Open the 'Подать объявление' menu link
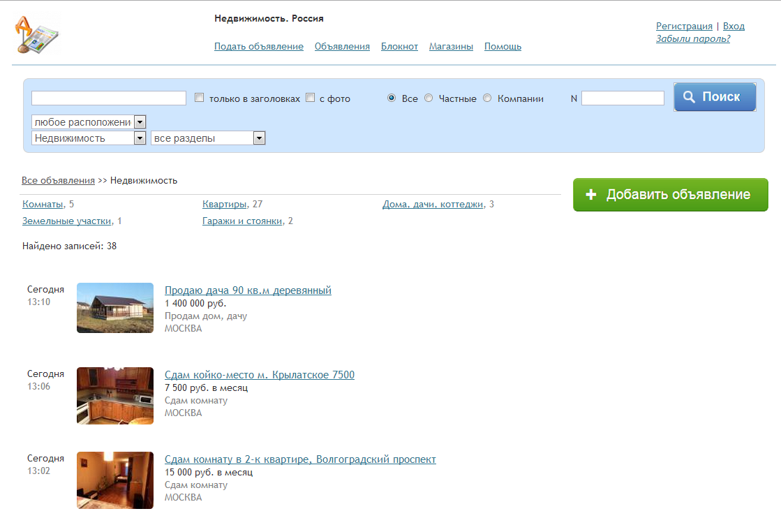Image resolution: width=781 pixels, height=532 pixels. (258, 47)
